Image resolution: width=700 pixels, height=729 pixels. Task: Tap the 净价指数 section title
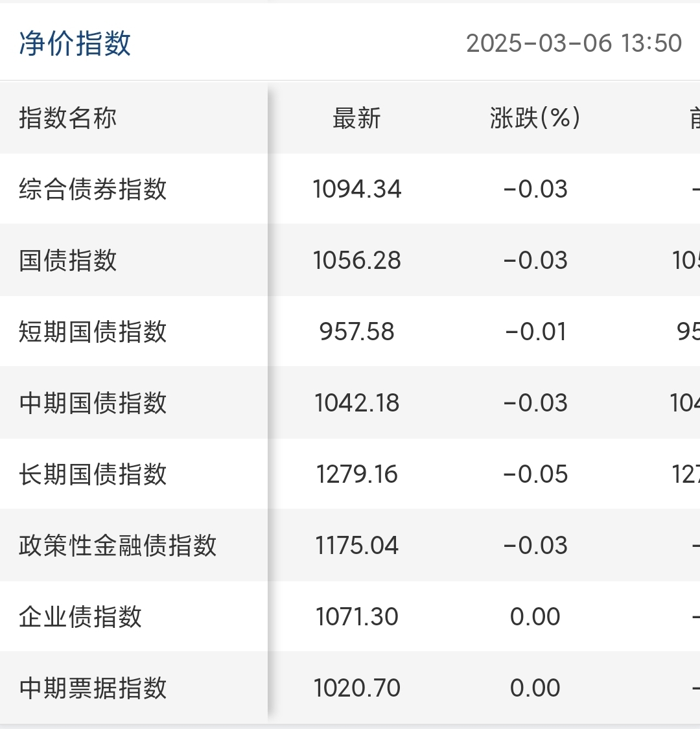point(75,43)
